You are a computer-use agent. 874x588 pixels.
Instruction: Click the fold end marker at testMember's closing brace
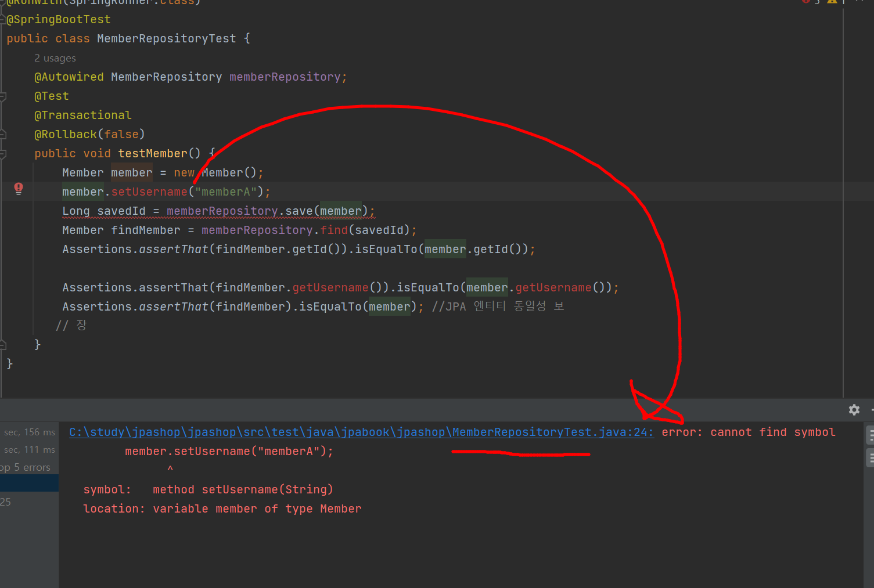coord(3,345)
